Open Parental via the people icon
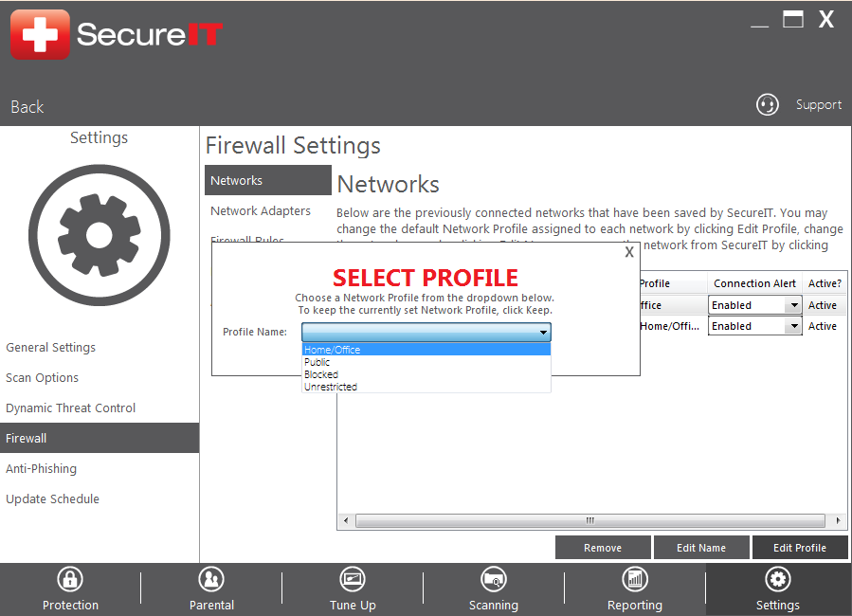 211,579
